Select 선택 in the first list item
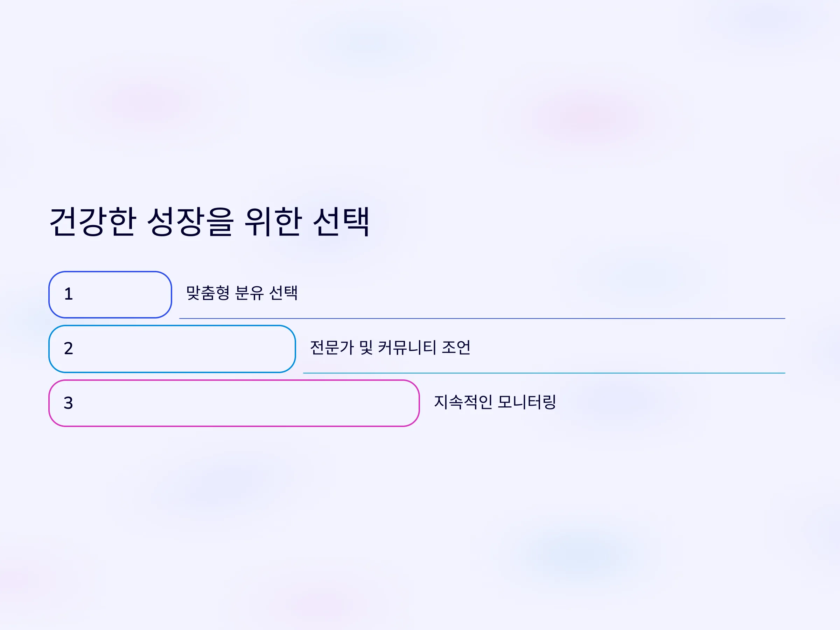Viewport: 840px width, 630px height. (283, 293)
